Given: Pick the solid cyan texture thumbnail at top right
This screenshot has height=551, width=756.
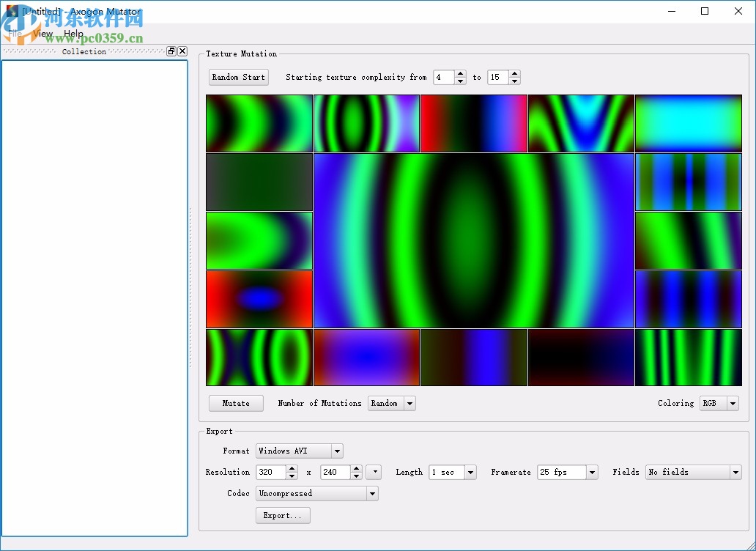Looking at the screenshot, I should (x=688, y=123).
